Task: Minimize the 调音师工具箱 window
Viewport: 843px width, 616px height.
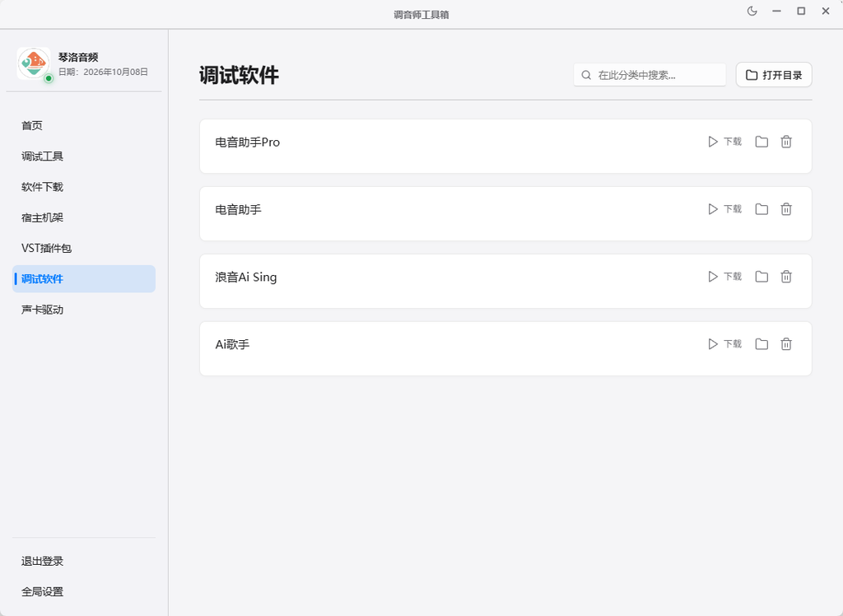Action: [776, 12]
